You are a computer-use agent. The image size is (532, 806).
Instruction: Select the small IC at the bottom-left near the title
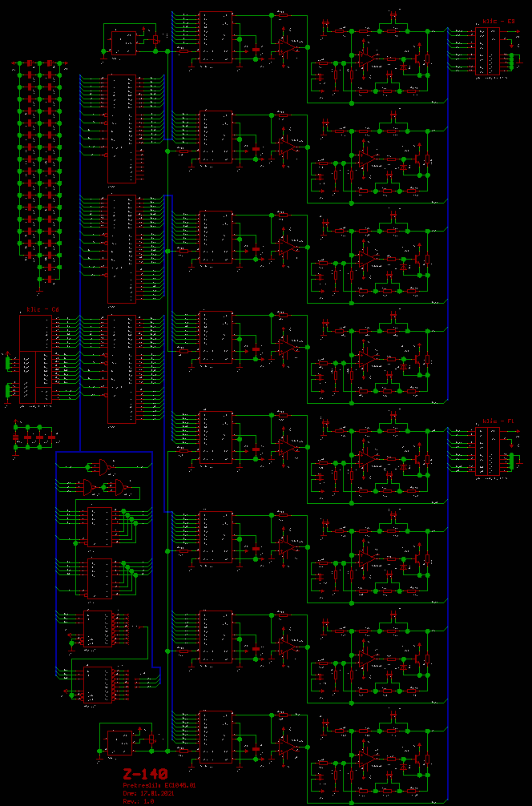121,743
